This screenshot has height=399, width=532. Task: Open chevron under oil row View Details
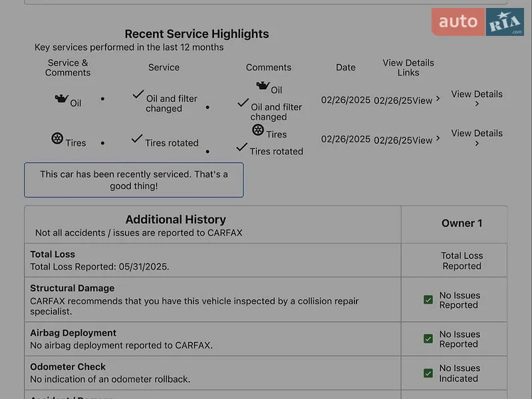coord(477,104)
